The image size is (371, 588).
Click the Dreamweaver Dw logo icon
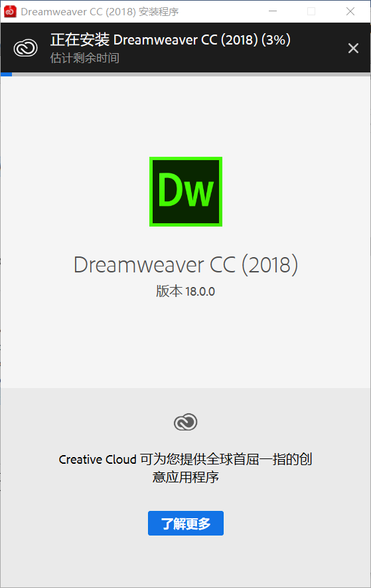[186, 191]
